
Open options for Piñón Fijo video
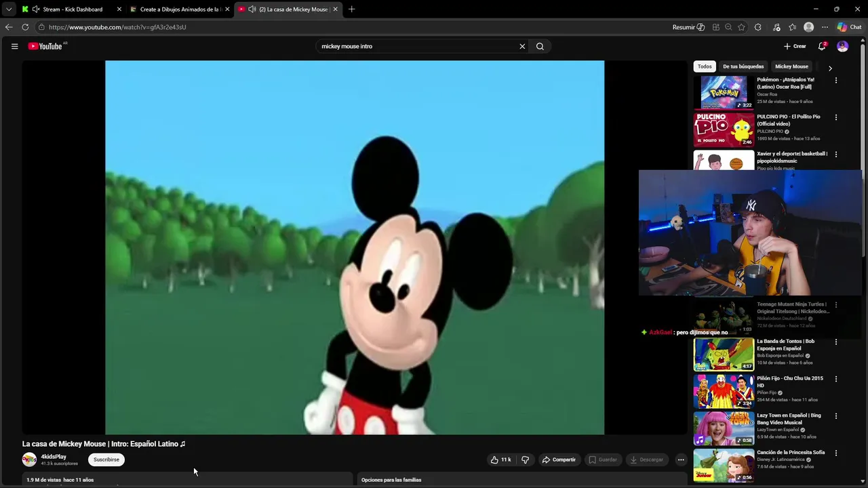click(x=835, y=379)
